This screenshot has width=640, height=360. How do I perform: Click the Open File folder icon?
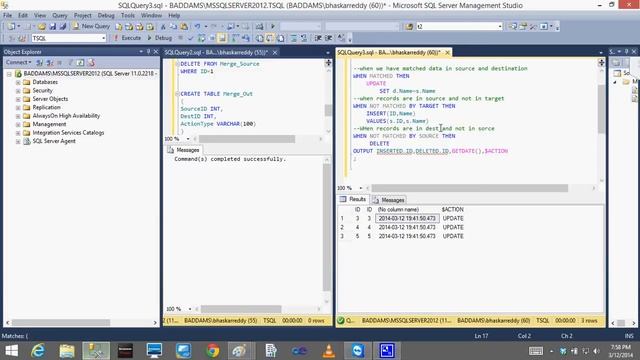(42, 26)
